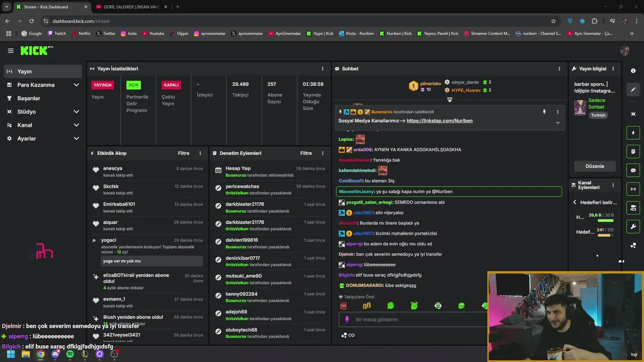The height and width of the screenshot is (362, 644).
Task: Toggle the broadcast signal widget in right rail
Action: [633, 189]
